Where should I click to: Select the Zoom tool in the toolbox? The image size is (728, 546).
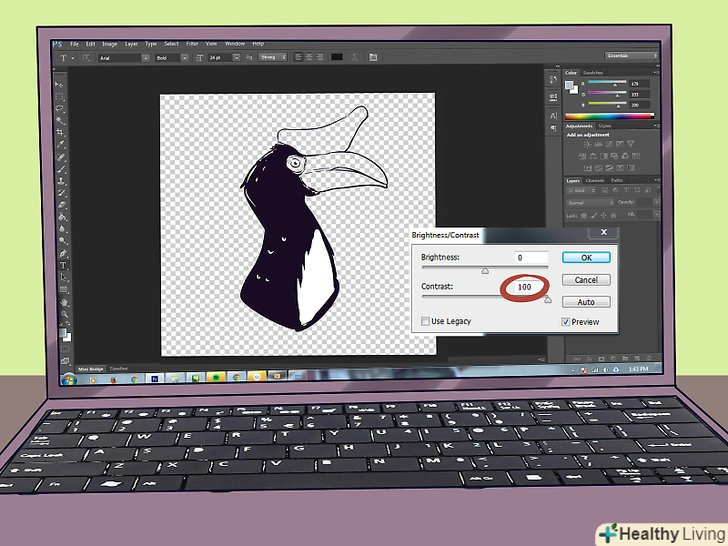64,313
